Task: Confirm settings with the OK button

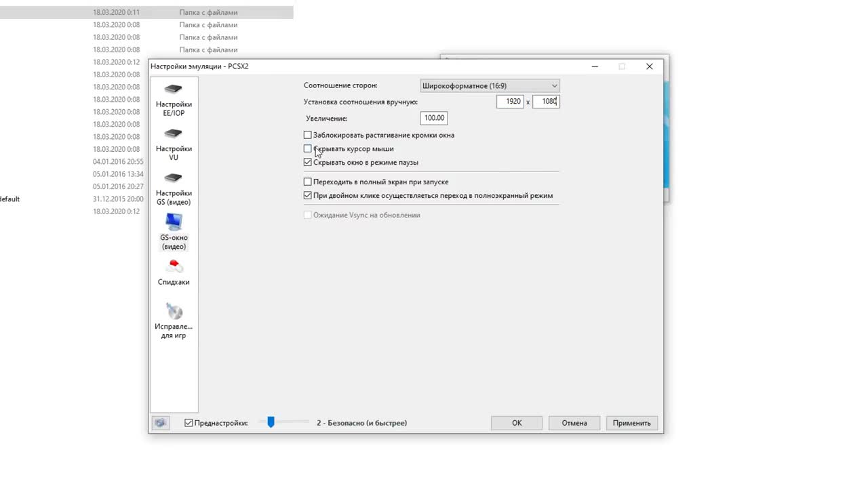Action: point(517,423)
